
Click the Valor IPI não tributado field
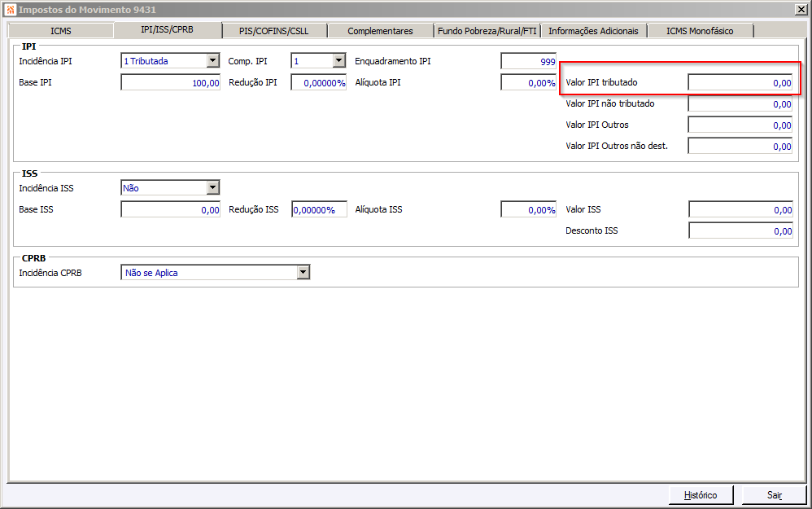click(740, 103)
